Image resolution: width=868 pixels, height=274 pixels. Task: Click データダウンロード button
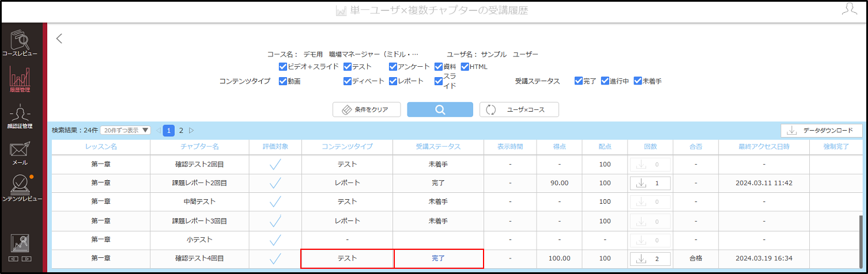(x=821, y=131)
